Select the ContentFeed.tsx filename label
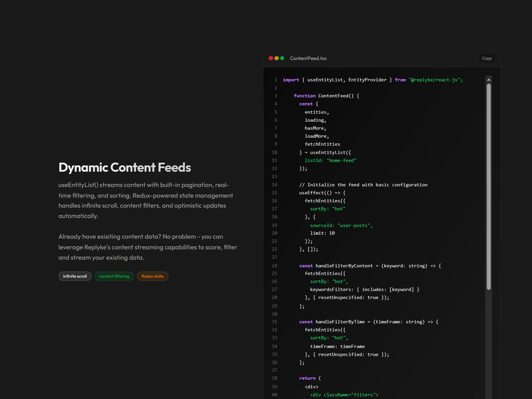The height and width of the screenshot is (399, 532). click(x=308, y=58)
